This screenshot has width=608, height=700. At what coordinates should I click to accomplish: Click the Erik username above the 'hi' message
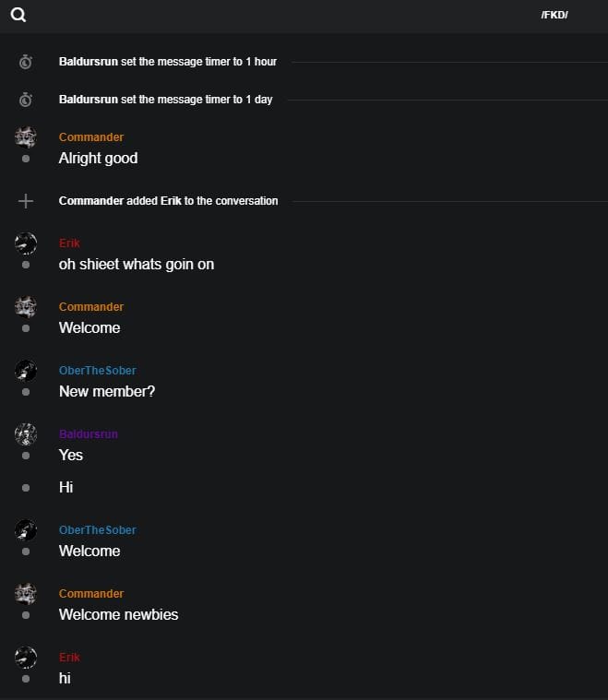(x=69, y=658)
